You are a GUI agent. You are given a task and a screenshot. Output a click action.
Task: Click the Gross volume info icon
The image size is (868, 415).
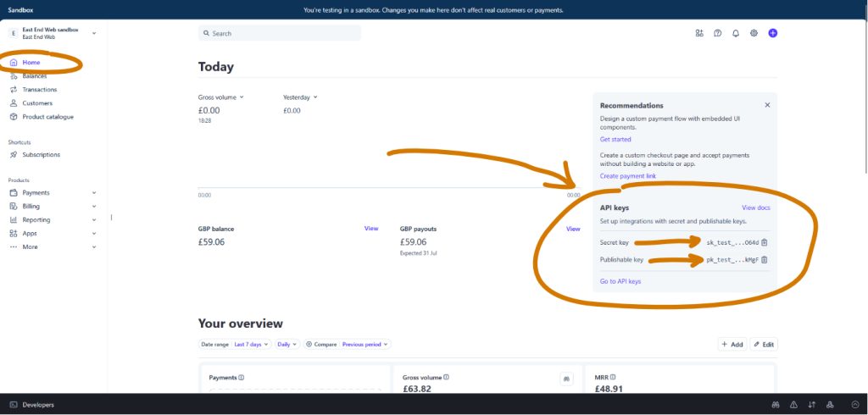[x=446, y=378]
